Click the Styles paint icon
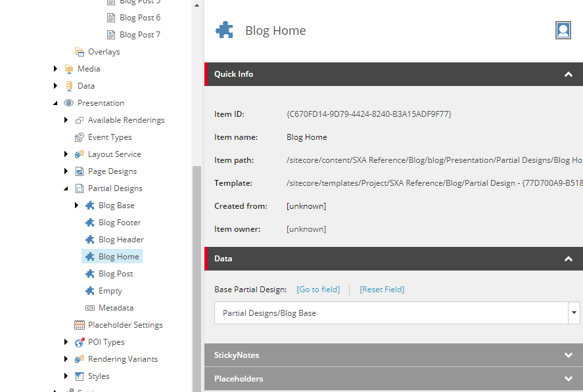Screen dimensions: 583x392 79,376
